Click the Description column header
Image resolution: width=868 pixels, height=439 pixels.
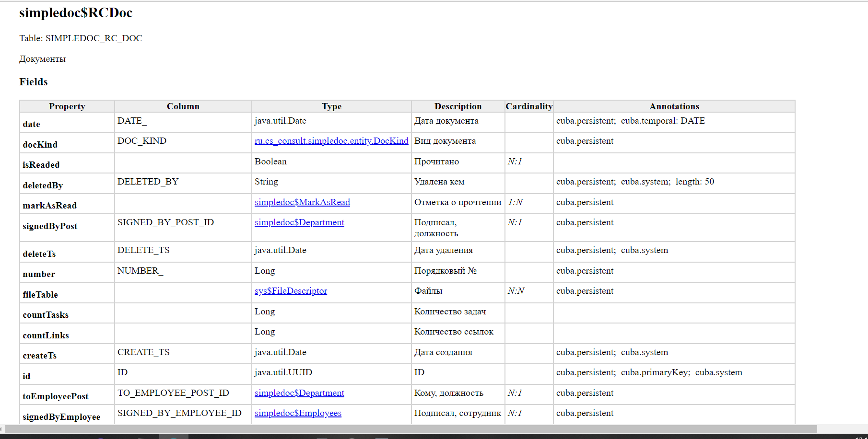coord(458,106)
